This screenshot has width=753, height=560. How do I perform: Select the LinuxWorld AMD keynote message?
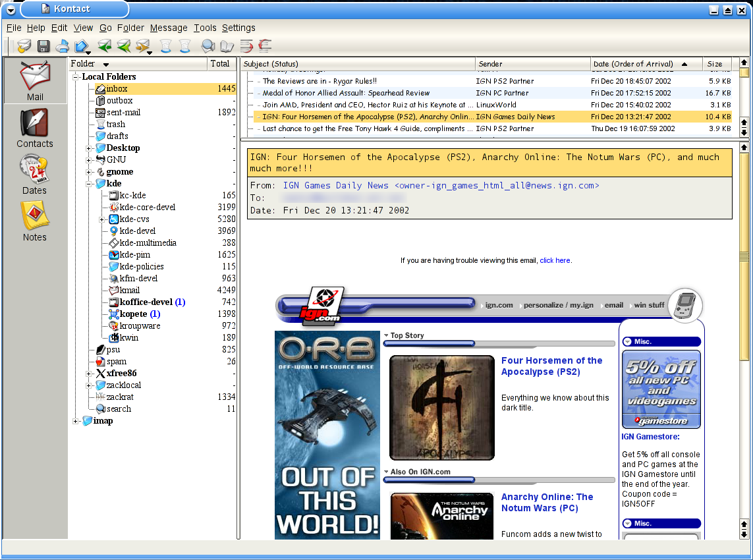(491, 105)
